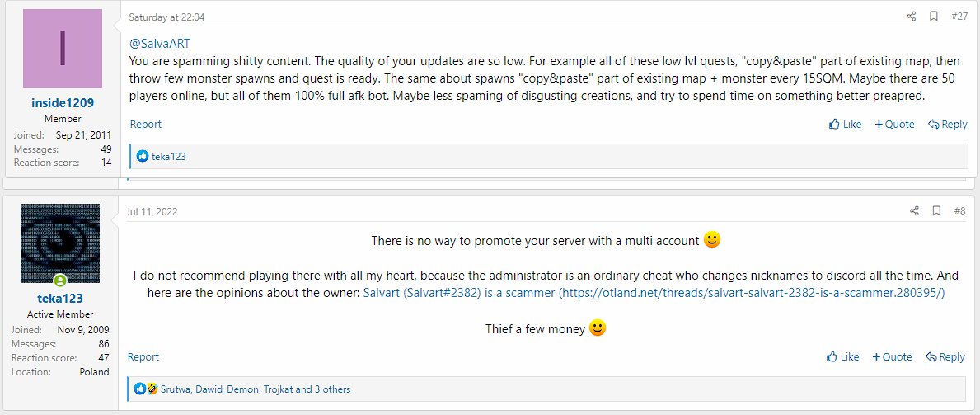Report the post by inside1209
This screenshot has height=415, width=980.
point(146,125)
